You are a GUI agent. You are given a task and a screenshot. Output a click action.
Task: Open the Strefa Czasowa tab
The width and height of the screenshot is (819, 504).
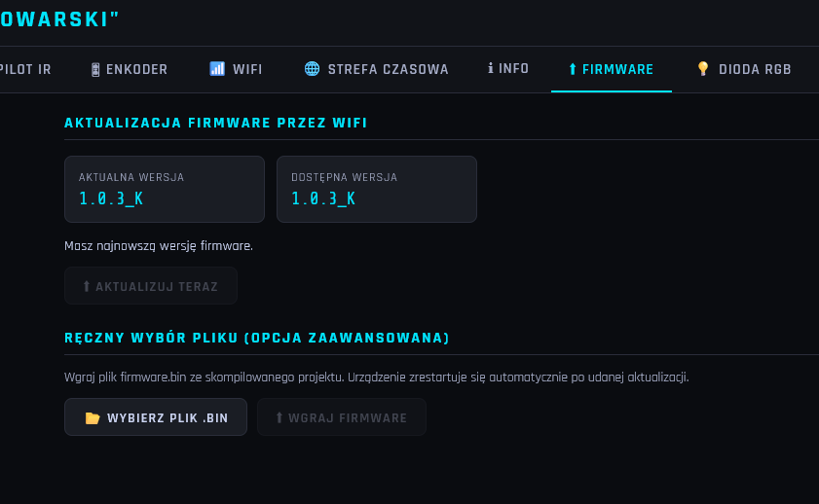[x=376, y=69]
